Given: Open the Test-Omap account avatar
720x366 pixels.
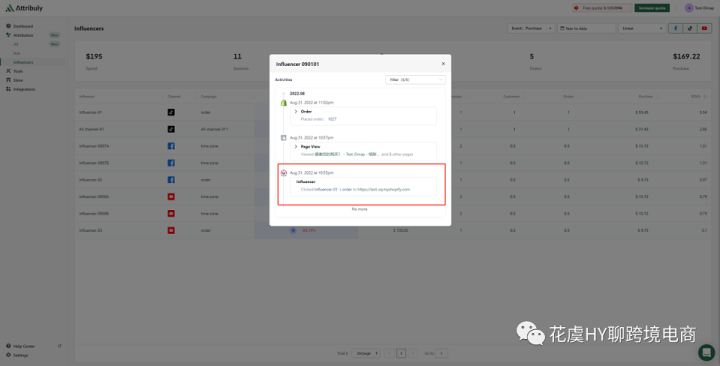Looking at the screenshot, I should click(689, 8).
